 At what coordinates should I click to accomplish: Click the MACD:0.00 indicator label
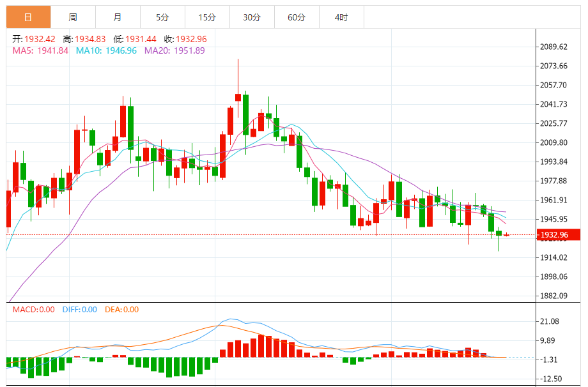(x=33, y=310)
